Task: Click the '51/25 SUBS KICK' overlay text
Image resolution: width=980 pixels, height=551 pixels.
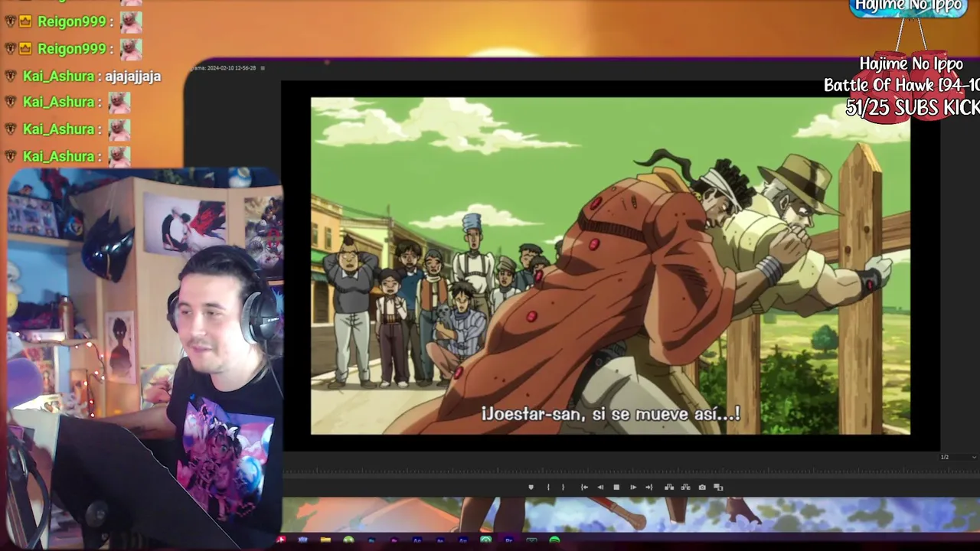Action: click(x=913, y=108)
